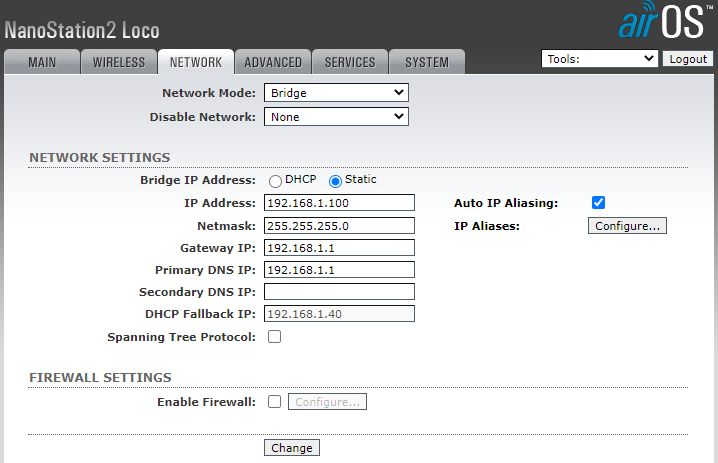Screen dimensions: 718x463
Task: Select the DHCP radio button
Action: [x=275, y=181]
